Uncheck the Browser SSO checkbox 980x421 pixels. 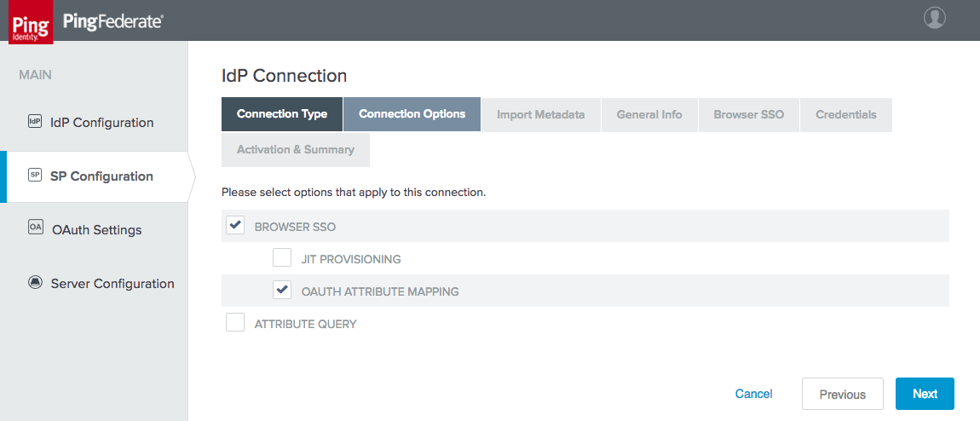click(x=235, y=225)
